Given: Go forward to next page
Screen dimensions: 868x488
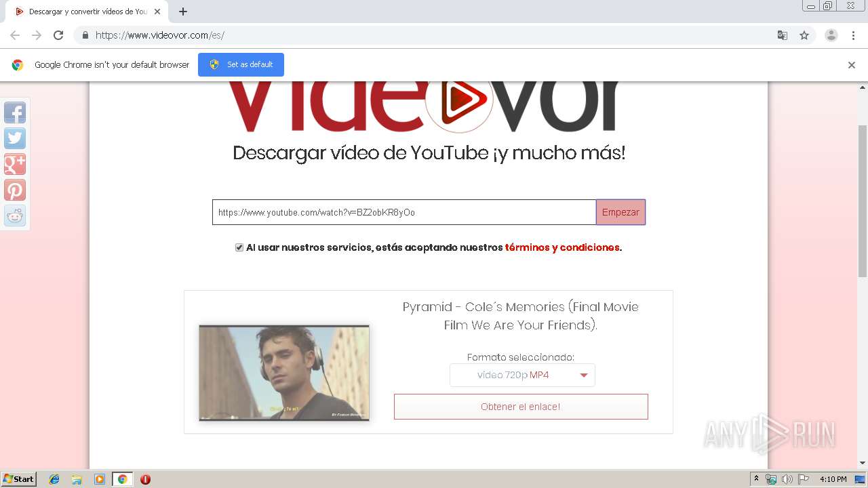Looking at the screenshot, I should click(37, 35).
